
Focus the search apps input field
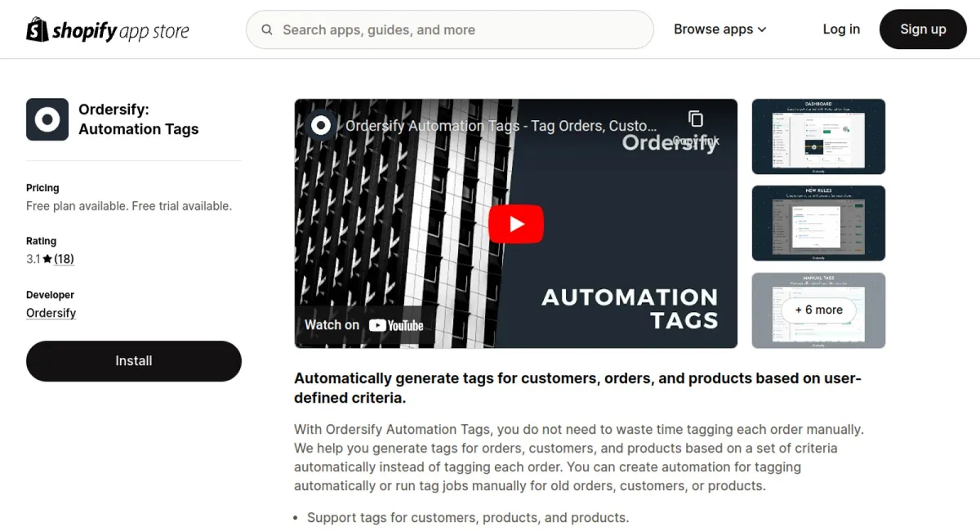(450, 29)
